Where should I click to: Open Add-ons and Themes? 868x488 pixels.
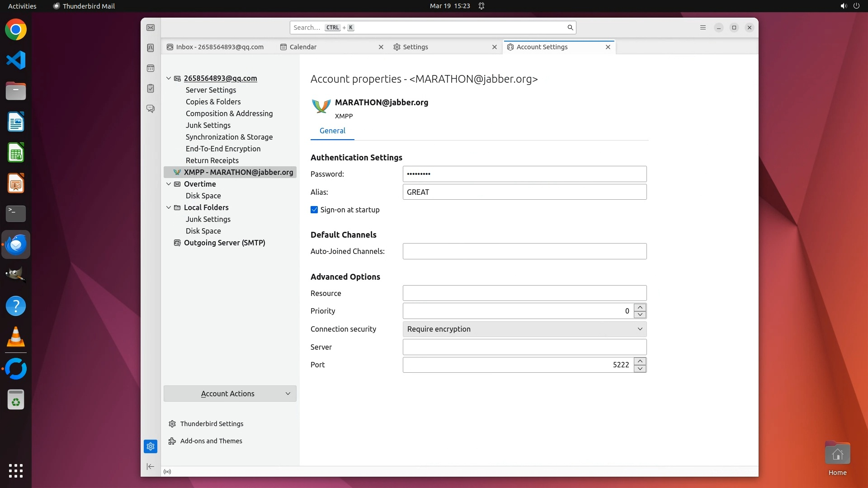(211, 441)
